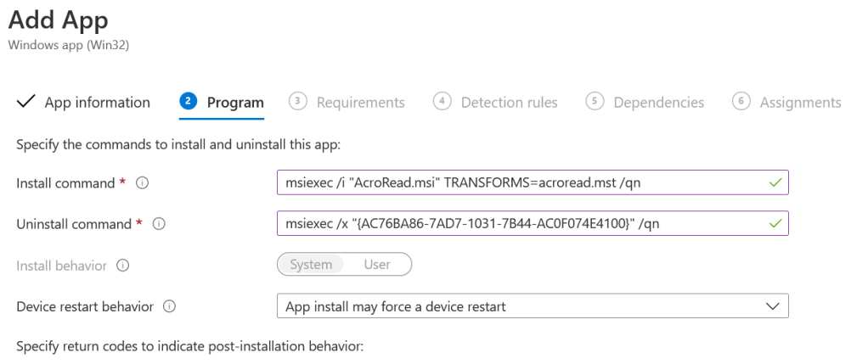The image size is (868, 364).
Task: Click the App information checkmark icon
Action: [x=26, y=102]
